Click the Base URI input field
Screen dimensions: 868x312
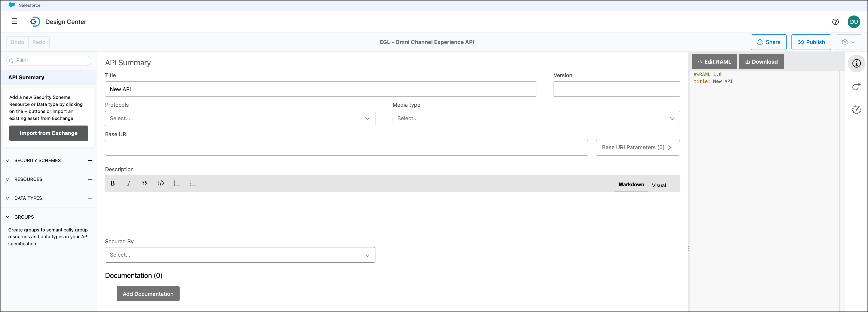pyautogui.click(x=346, y=148)
